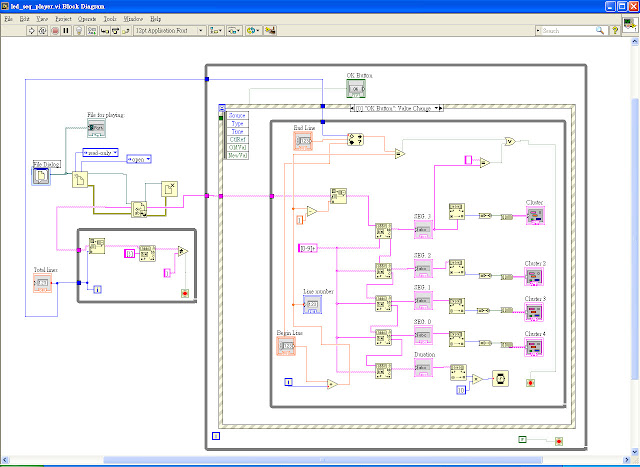Select the File Dialog express VI node
The height and width of the screenshot is (467, 640).
tap(41, 176)
